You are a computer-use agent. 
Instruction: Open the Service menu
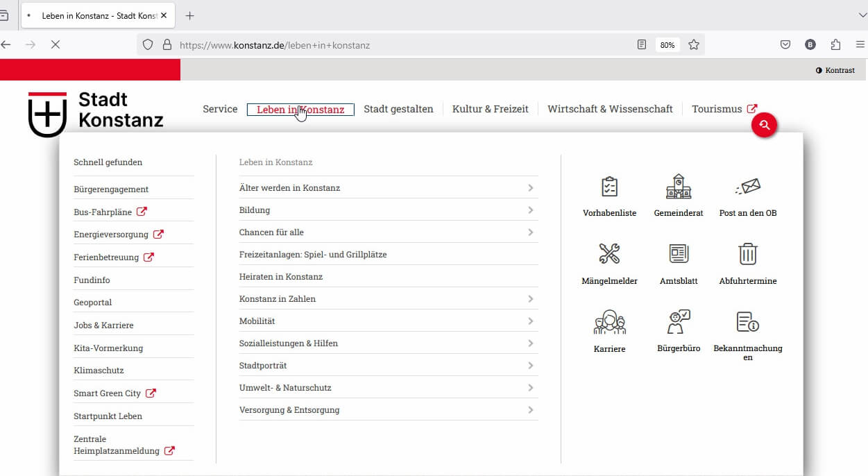click(220, 109)
